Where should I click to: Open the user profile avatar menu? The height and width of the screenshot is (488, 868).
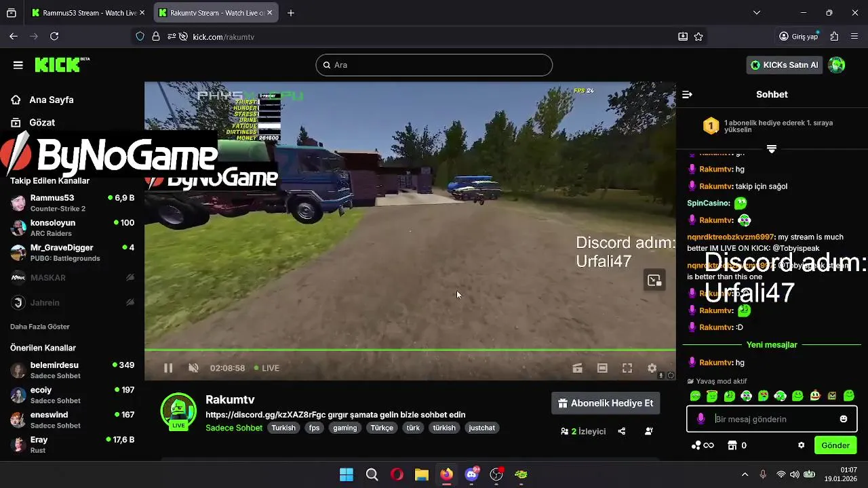[x=837, y=65]
